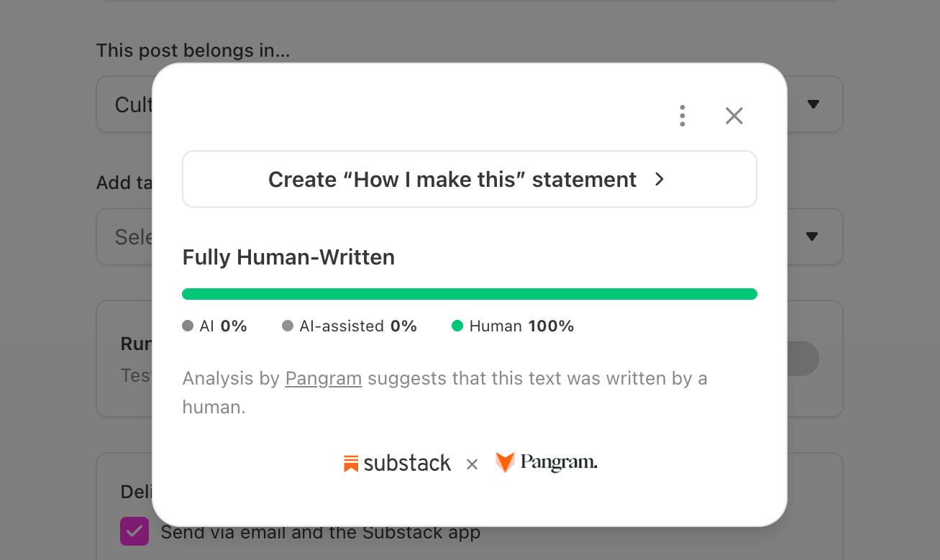940x560 pixels.
Task: Click the gray AI legend dot
Action: pyautogui.click(x=188, y=326)
